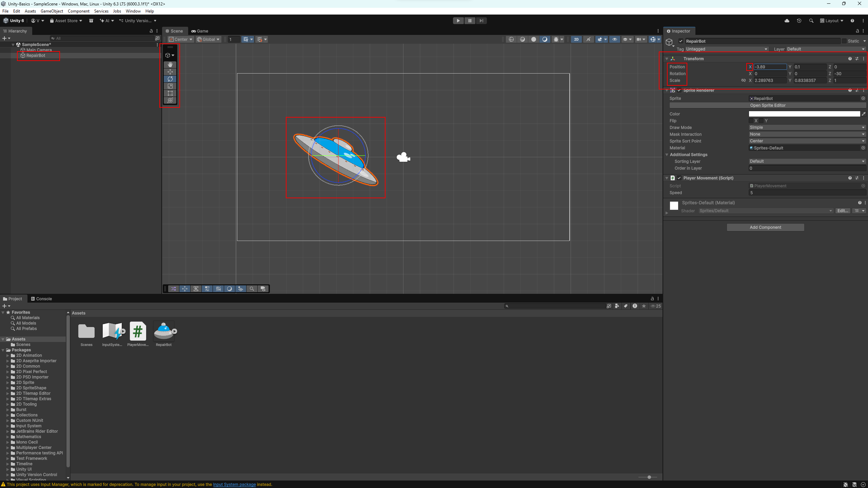Select the Hand view tool
This screenshot has width=868, height=488.
tap(170, 64)
